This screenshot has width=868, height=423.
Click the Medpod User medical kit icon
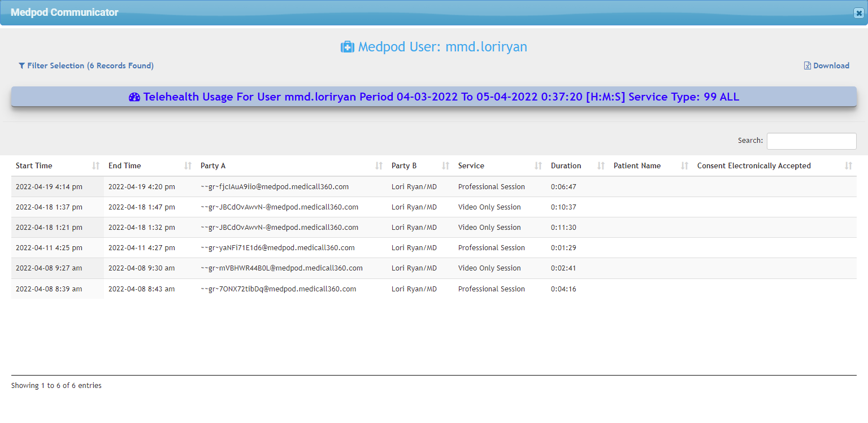347,47
